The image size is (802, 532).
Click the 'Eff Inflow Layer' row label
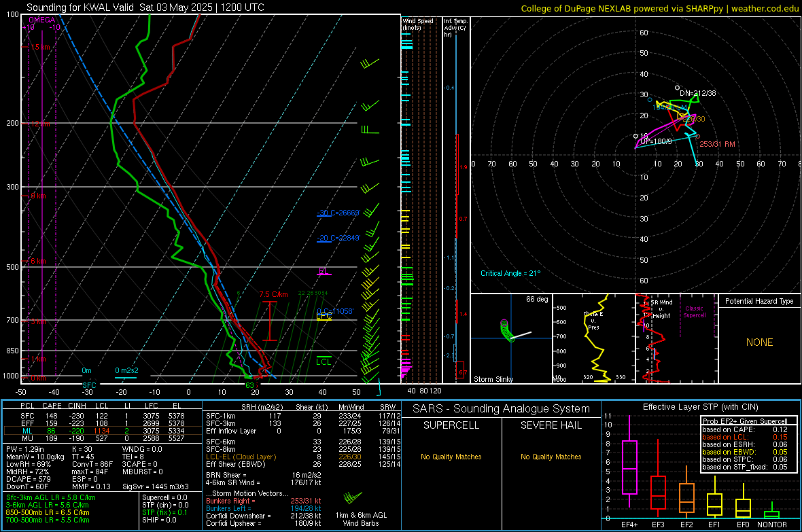(231, 431)
